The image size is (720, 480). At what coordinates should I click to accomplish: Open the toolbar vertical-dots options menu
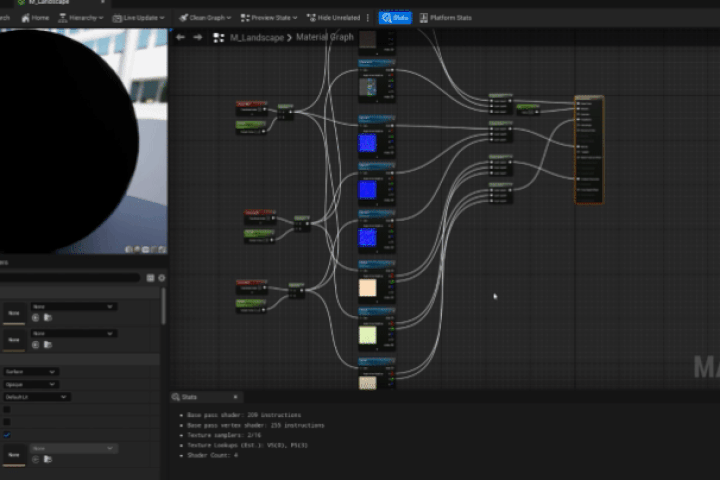368,18
